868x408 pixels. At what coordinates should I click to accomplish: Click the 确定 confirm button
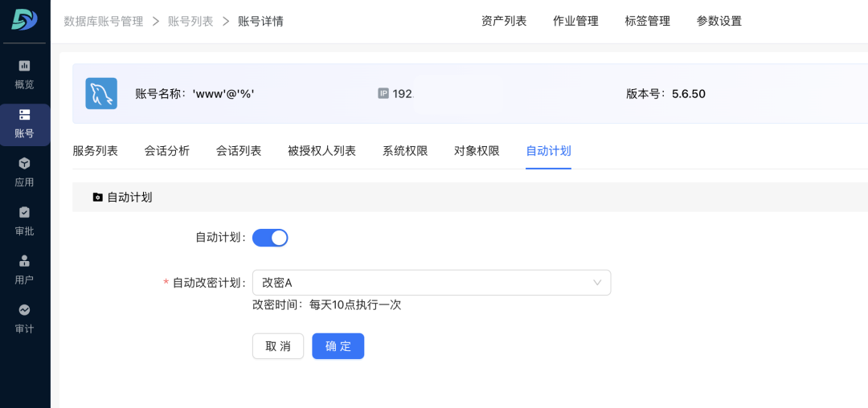[338, 346]
